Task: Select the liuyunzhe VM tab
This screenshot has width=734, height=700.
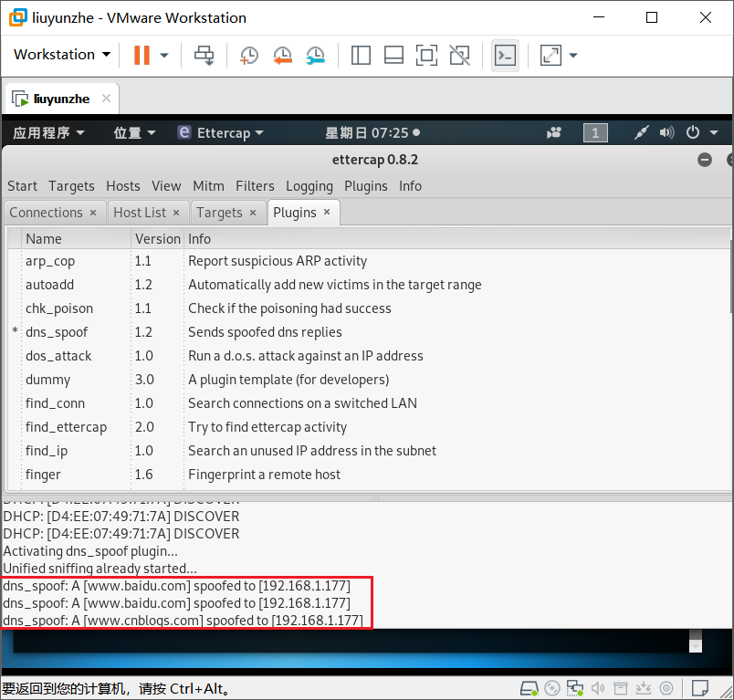Action: pyautogui.click(x=61, y=99)
